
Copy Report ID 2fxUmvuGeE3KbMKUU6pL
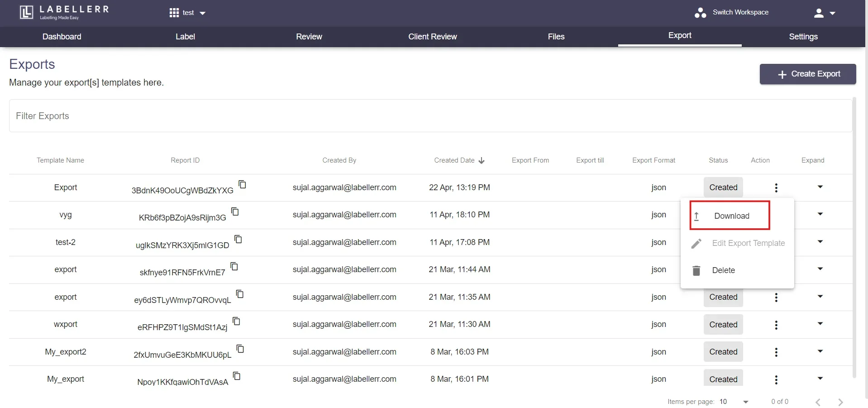click(x=240, y=349)
